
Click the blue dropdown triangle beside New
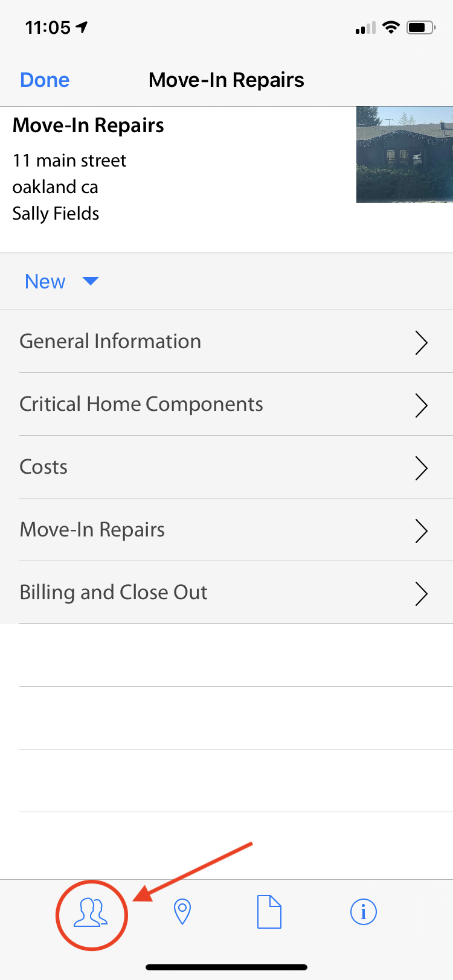click(x=91, y=281)
